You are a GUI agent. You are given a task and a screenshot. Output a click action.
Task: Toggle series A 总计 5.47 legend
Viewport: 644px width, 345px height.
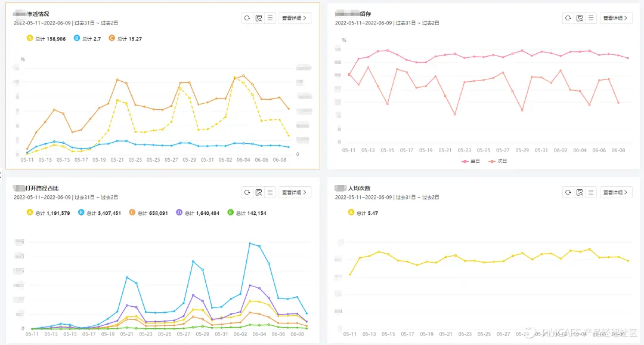tap(363, 213)
